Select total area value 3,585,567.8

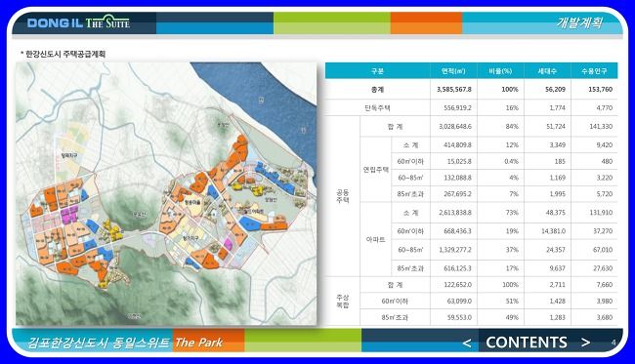click(x=454, y=90)
